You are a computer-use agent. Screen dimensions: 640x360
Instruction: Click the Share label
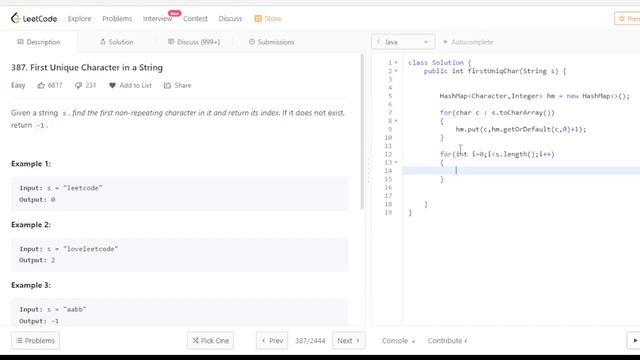click(183, 85)
